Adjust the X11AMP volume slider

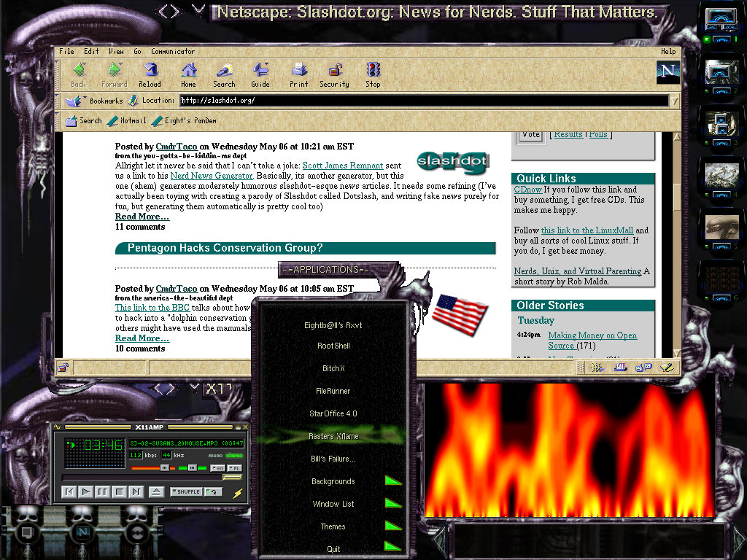pos(164,467)
